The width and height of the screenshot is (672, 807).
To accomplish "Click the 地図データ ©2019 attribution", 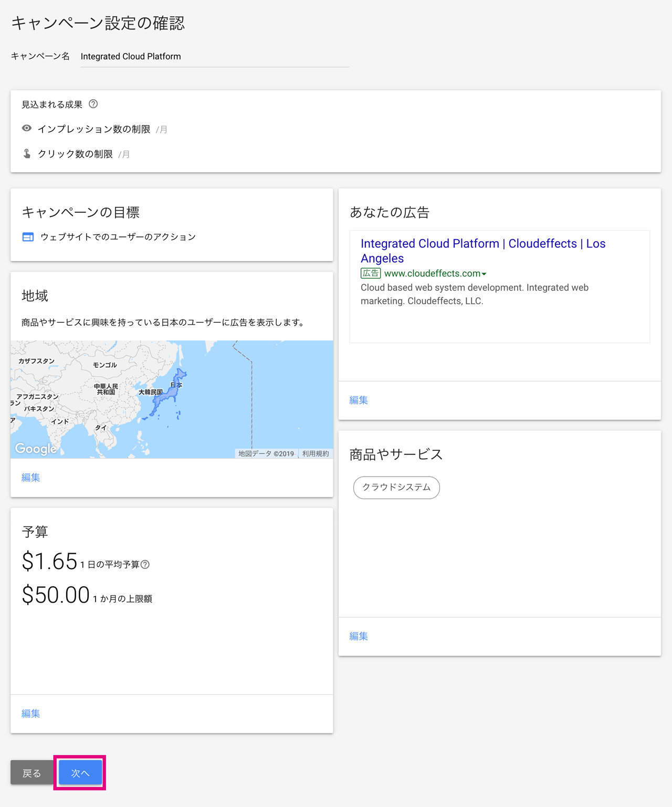I will tap(266, 453).
